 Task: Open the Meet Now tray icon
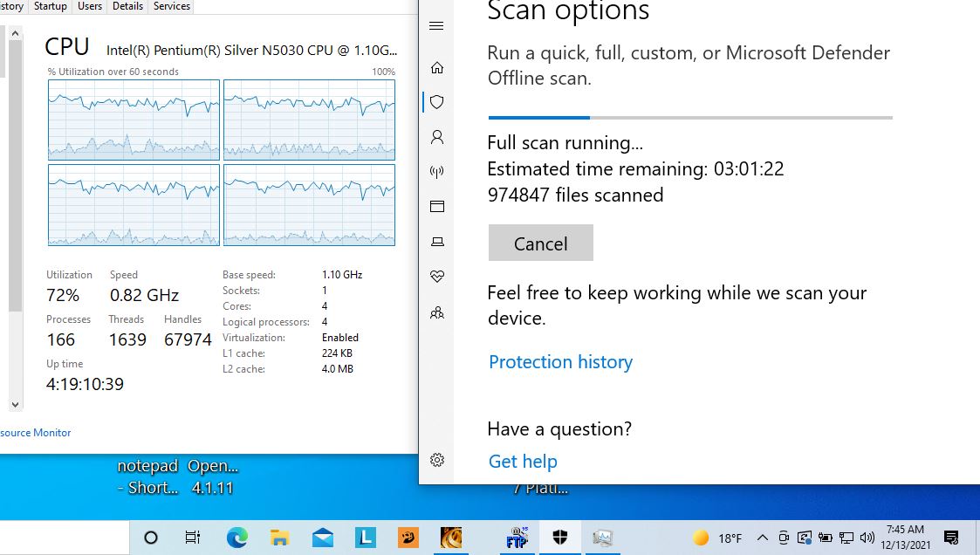(x=783, y=538)
